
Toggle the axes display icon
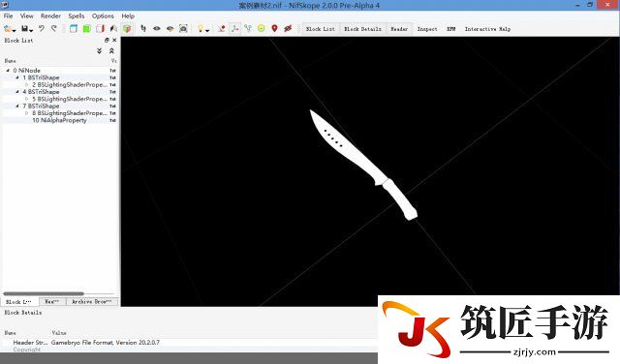(x=234, y=28)
